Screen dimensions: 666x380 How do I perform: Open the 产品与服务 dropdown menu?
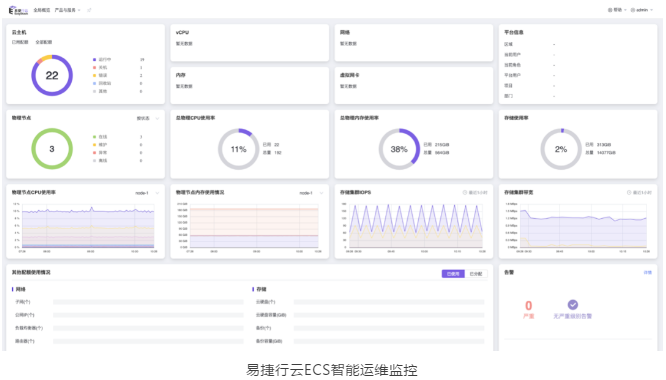click(67, 10)
